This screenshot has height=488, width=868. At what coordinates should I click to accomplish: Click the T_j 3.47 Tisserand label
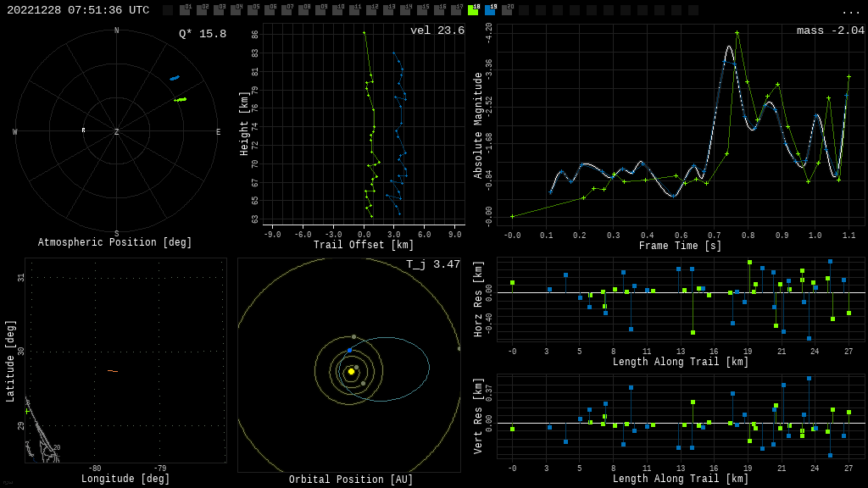click(432, 265)
